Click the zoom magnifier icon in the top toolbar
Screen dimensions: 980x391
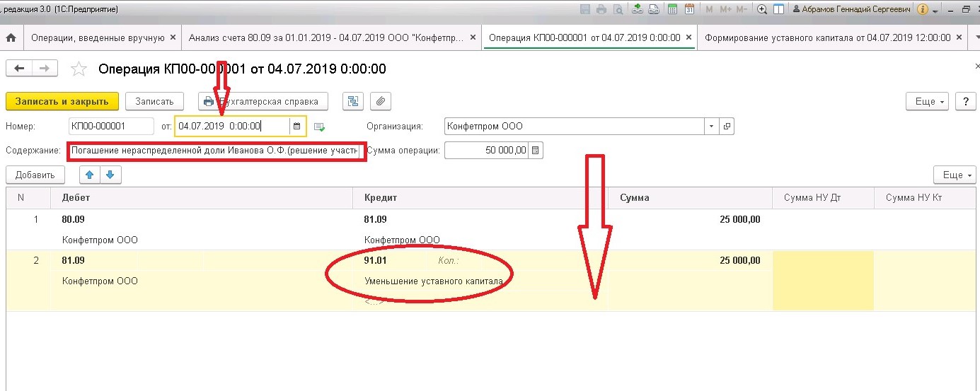[x=762, y=9]
